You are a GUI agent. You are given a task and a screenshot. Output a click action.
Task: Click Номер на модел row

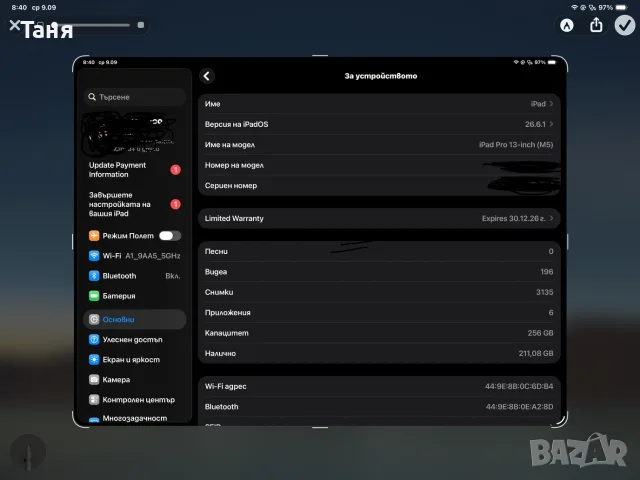coord(379,165)
